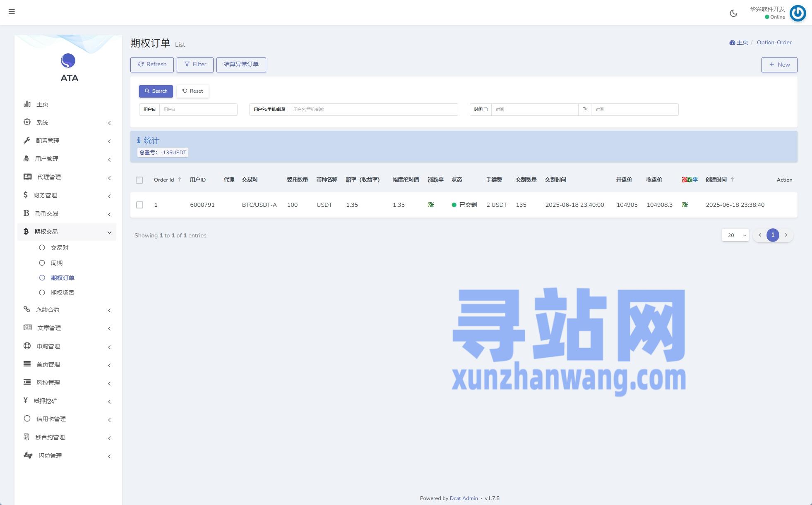Open the 风控管理 sidebar item
The image size is (812, 505).
coord(67,383)
